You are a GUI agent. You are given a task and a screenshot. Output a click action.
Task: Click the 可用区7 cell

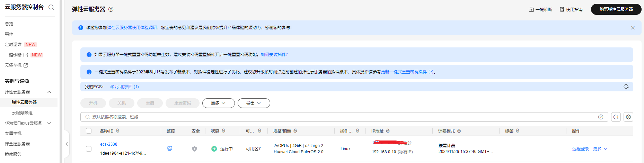[253, 149]
